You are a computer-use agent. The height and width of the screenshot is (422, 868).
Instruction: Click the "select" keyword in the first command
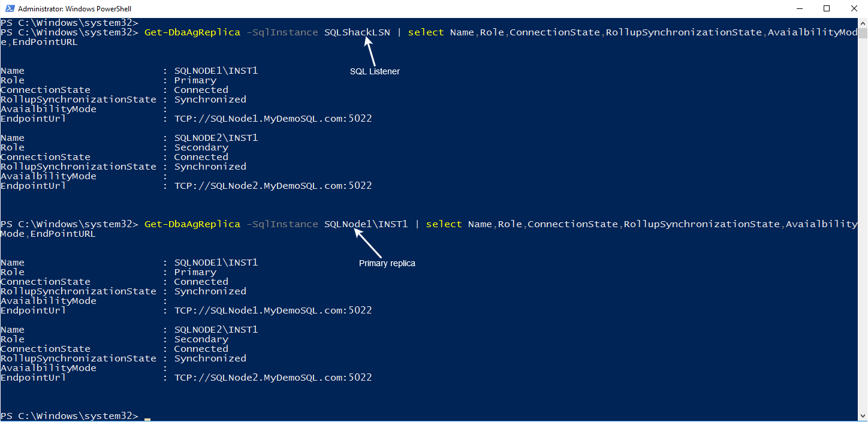[426, 32]
